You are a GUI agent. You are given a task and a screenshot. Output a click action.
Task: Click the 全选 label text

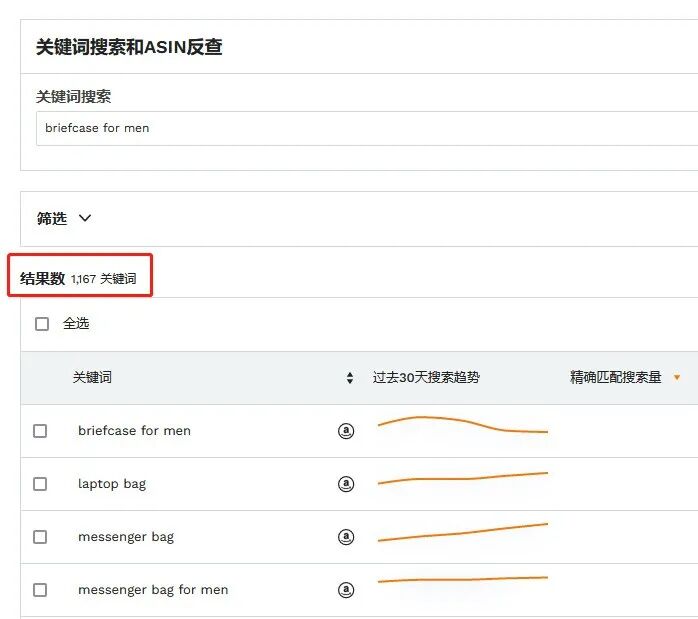pyautogui.click(x=76, y=324)
